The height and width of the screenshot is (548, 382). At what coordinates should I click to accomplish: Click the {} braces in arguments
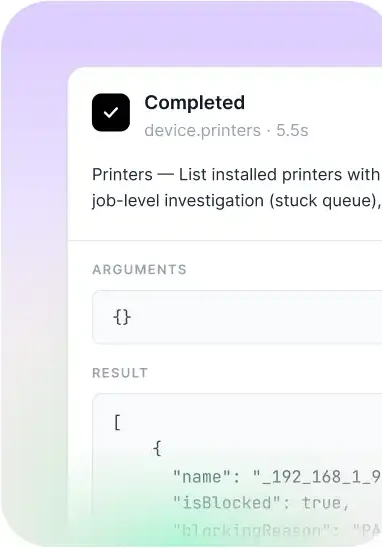click(x=122, y=317)
